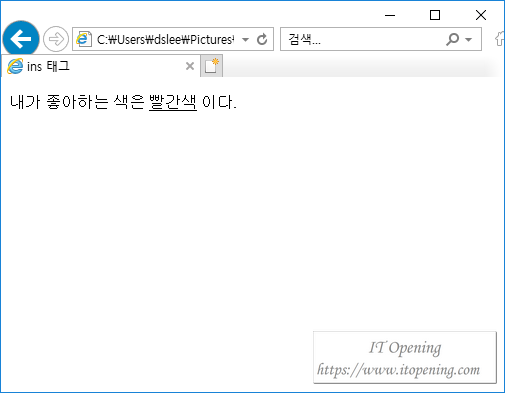Click the IE logo on the ins 태그 tab
Viewport: 505px width, 393px height.
(x=15, y=66)
